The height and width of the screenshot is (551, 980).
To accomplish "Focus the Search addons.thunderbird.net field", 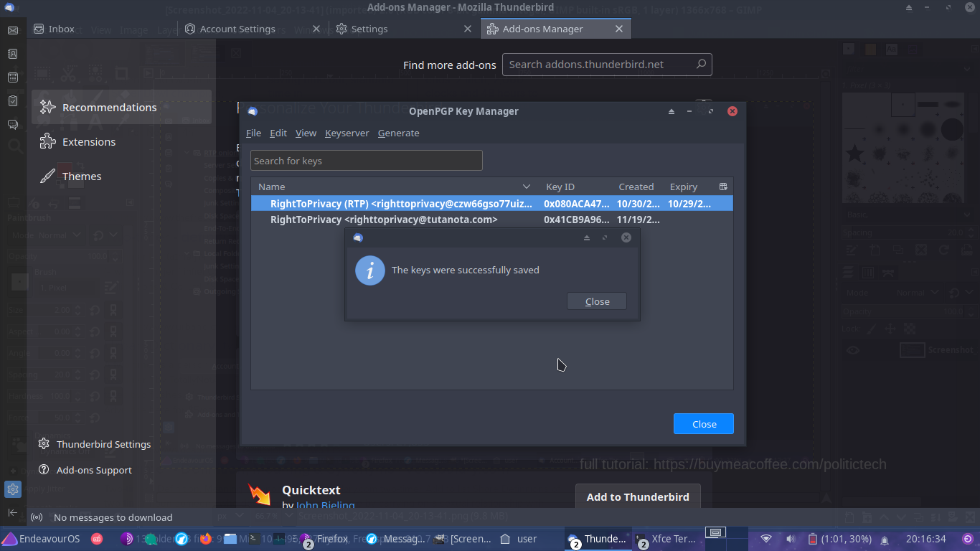I will click(607, 64).
